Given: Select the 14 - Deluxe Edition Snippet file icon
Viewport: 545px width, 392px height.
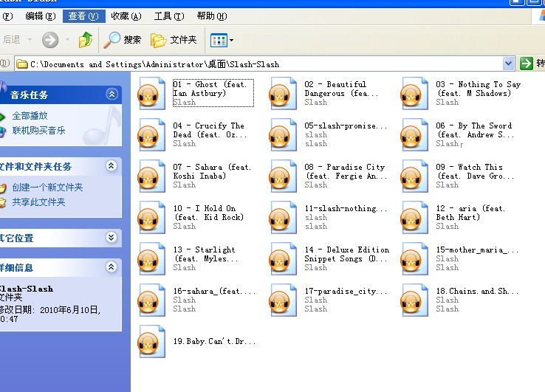Looking at the screenshot, I should 283,259.
